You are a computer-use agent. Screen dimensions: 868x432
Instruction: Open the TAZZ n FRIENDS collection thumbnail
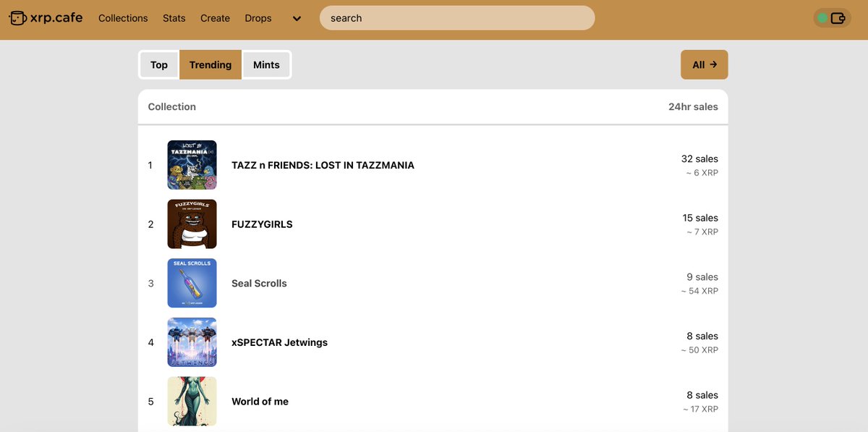coord(192,164)
